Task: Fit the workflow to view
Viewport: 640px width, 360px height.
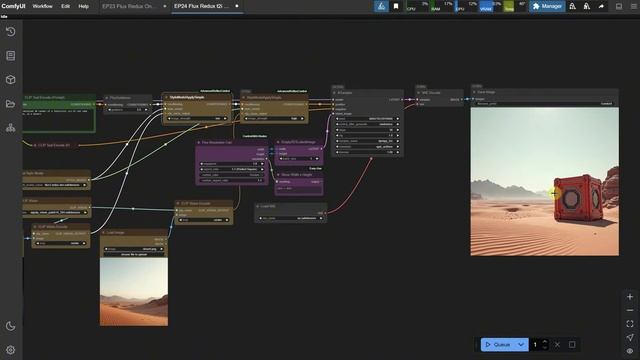Action: (x=630, y=324)
